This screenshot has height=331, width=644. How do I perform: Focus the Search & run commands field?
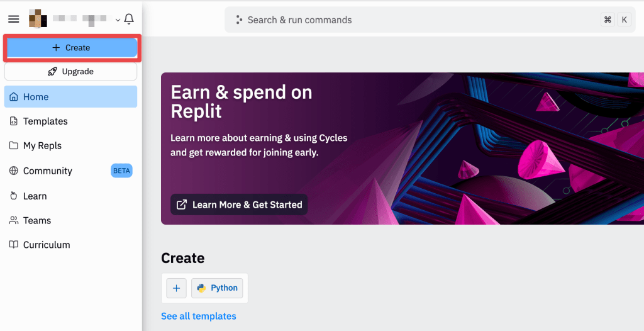coord(409,20)
